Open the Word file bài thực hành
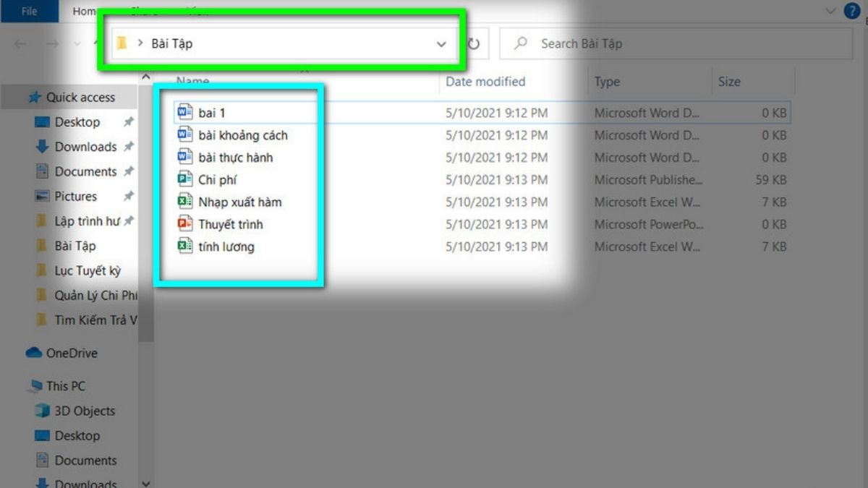This screenshot has height=488, width=868. [x=235, y=157]
